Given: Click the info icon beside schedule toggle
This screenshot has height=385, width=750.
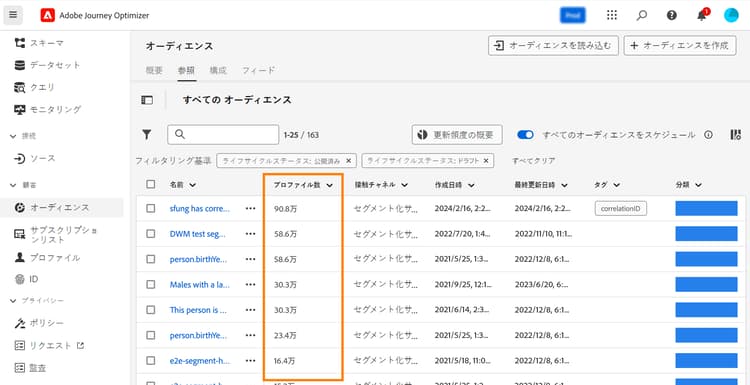Looking at the screenshot, I should pyautogui.click(x=708, y=135).
